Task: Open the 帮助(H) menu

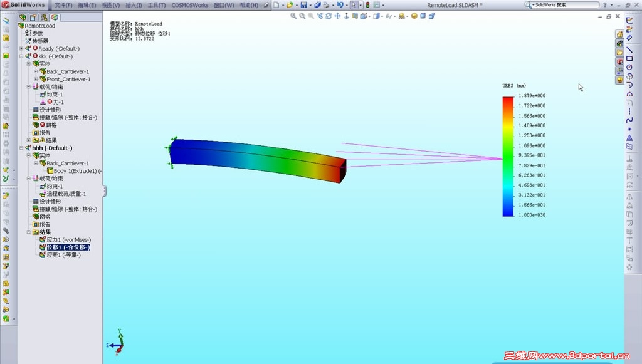Action: 248,5
